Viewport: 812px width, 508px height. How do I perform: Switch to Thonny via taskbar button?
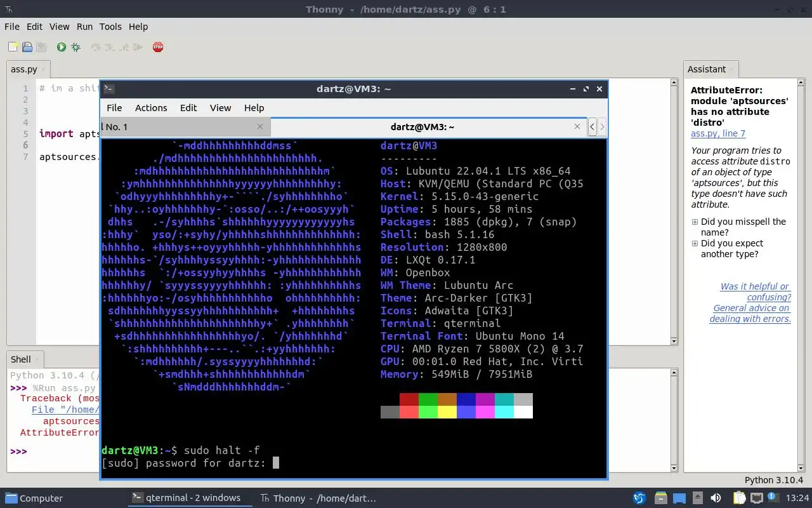[x=318, y=498]
